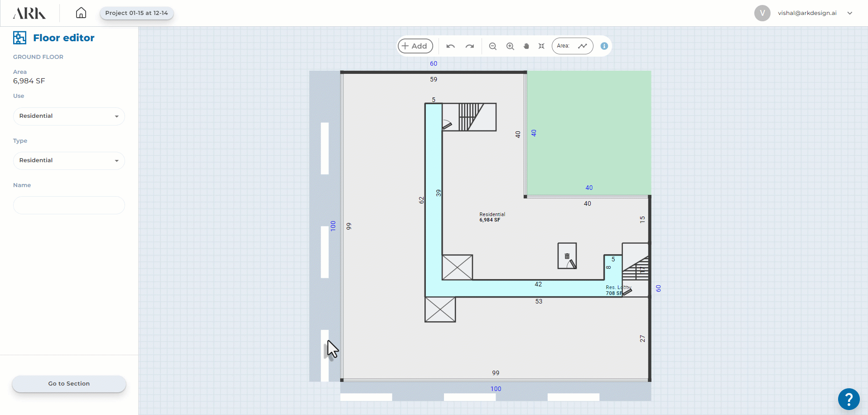The height and width of the screenshot is (415, 868).
Task: Click the undo arrow in the toolbar
Action: [x=450, y=46]
